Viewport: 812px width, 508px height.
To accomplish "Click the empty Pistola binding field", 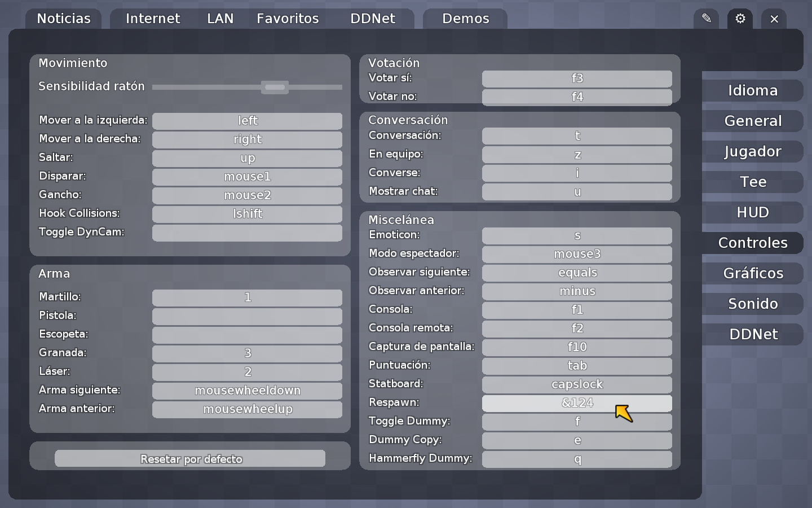I will coord(247,316).
